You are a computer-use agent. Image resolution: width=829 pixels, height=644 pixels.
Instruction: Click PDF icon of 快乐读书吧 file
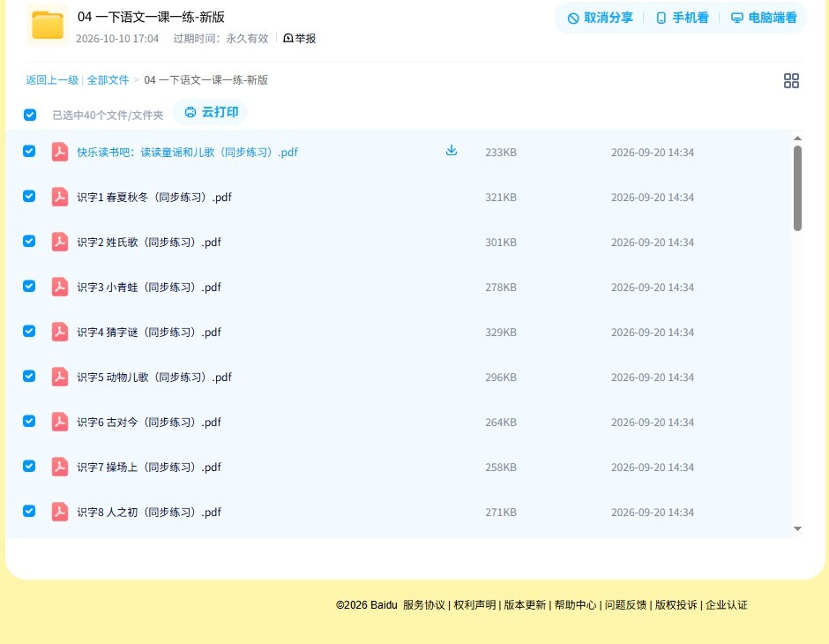pos(60,152)
